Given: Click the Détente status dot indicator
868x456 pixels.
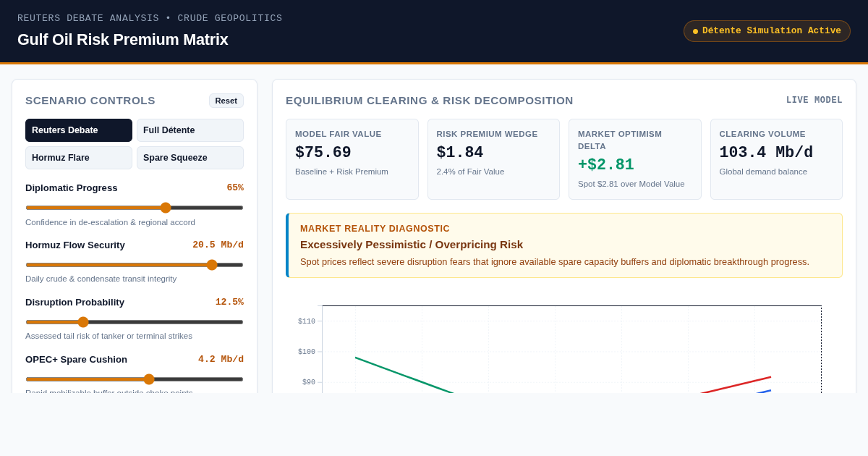Looking at the screenshot, I should point(695,31).
